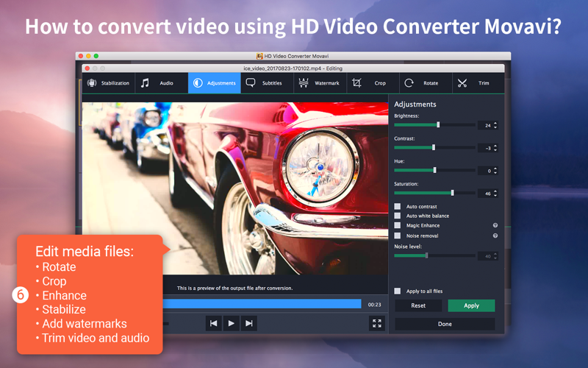
Task: Enable the Auto white balance checkbox
Action: click(x=398, y=216)
